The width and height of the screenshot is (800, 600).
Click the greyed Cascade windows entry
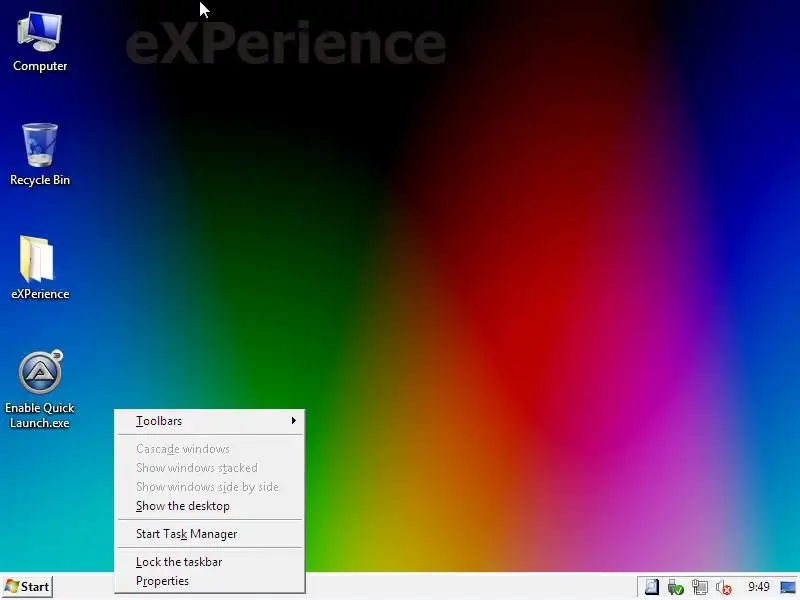pos(210,449)
